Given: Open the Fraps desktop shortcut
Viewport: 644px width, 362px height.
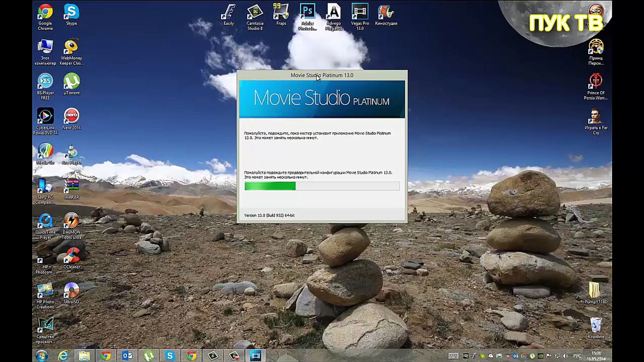Looking at the screenshot, I should [281, 15].
